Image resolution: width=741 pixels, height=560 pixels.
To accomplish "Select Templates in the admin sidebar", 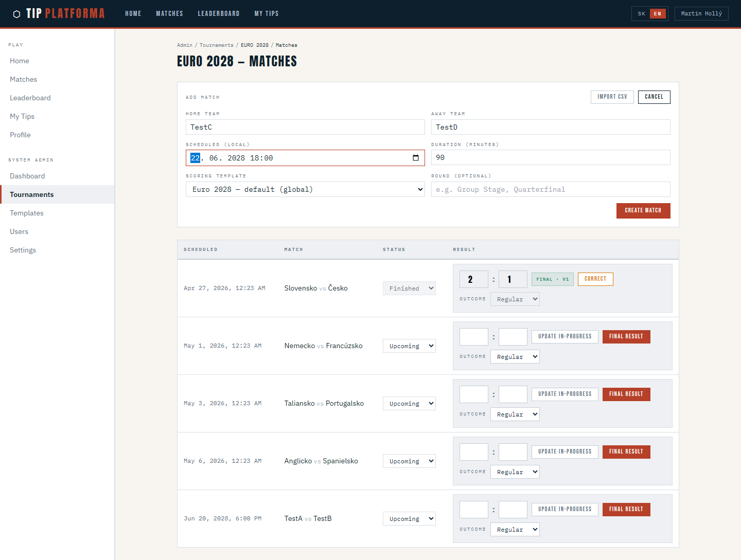I will point(27,213).
